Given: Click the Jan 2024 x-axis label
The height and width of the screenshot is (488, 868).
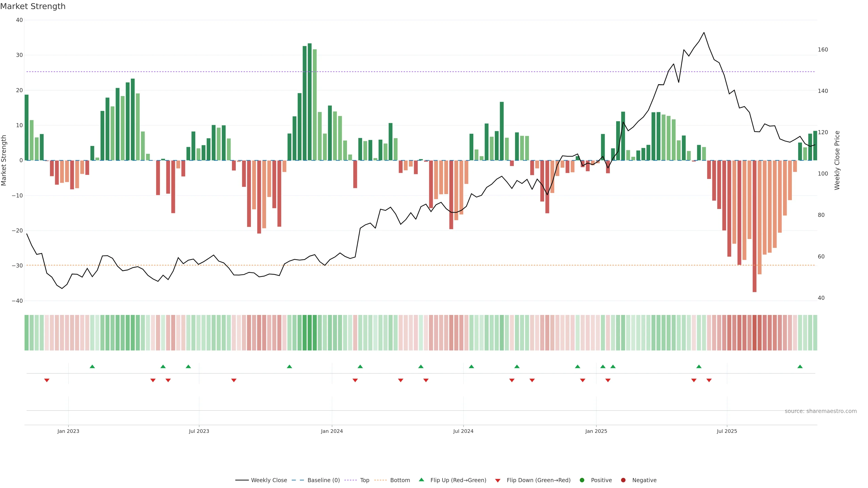Looking at the screenshot, I should click(x=332, y=431).
